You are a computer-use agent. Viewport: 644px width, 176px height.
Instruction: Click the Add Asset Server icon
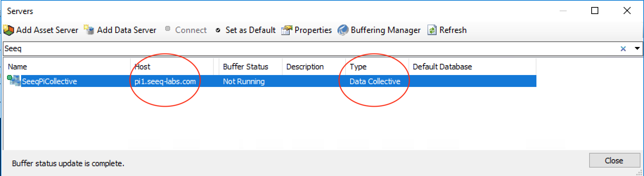coord(8,30)
